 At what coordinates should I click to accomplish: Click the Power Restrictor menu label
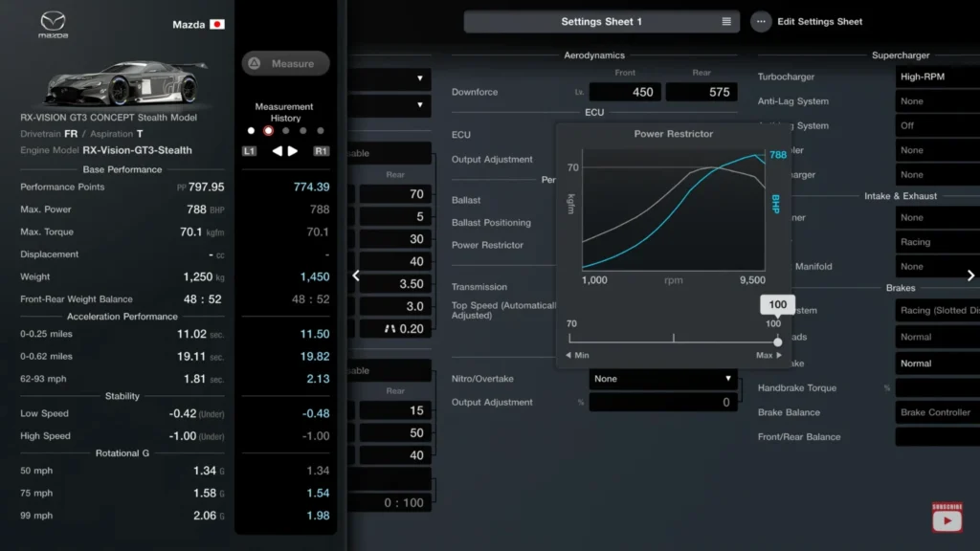(487, 245)
